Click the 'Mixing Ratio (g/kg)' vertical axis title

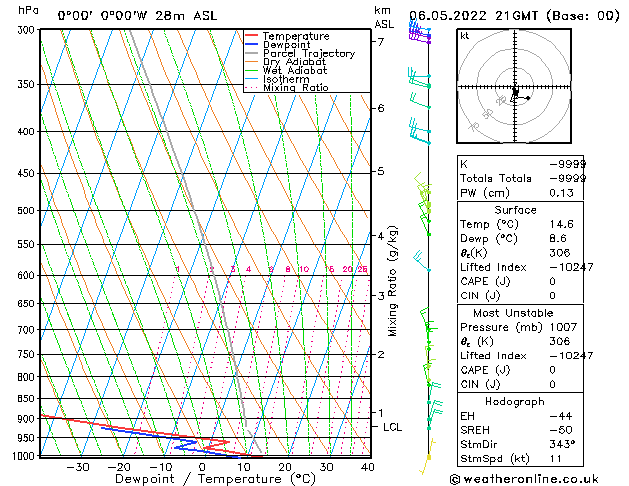click(392, 281)
